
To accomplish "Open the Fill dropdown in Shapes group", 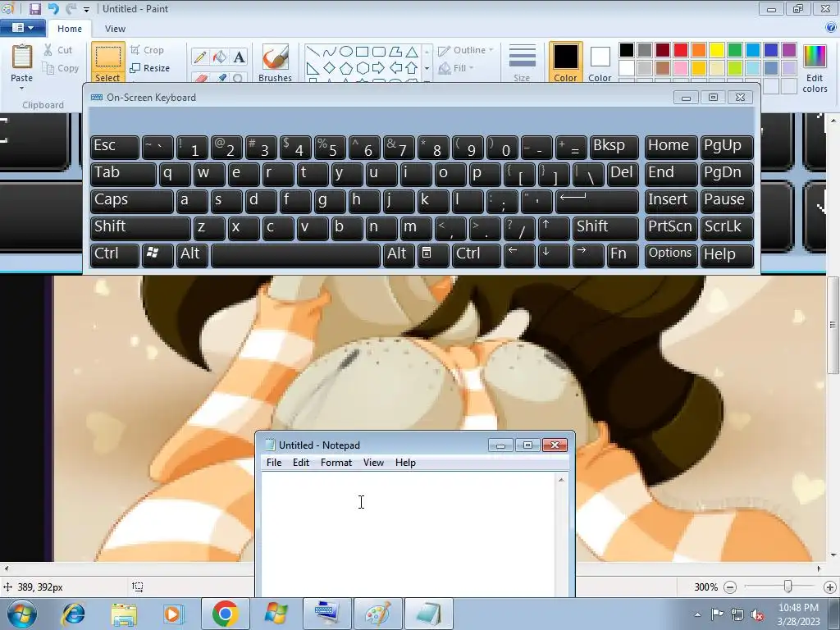I will click(456, 68).
